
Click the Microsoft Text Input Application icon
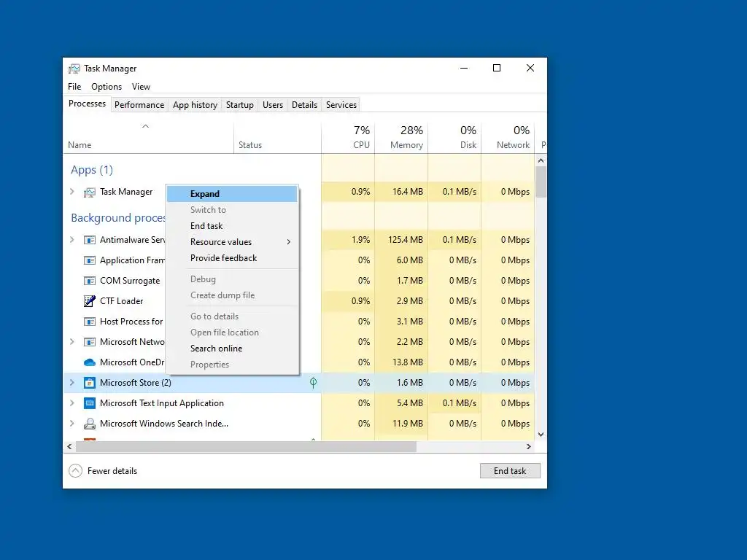pyautogui.click(x=90, y=403)
